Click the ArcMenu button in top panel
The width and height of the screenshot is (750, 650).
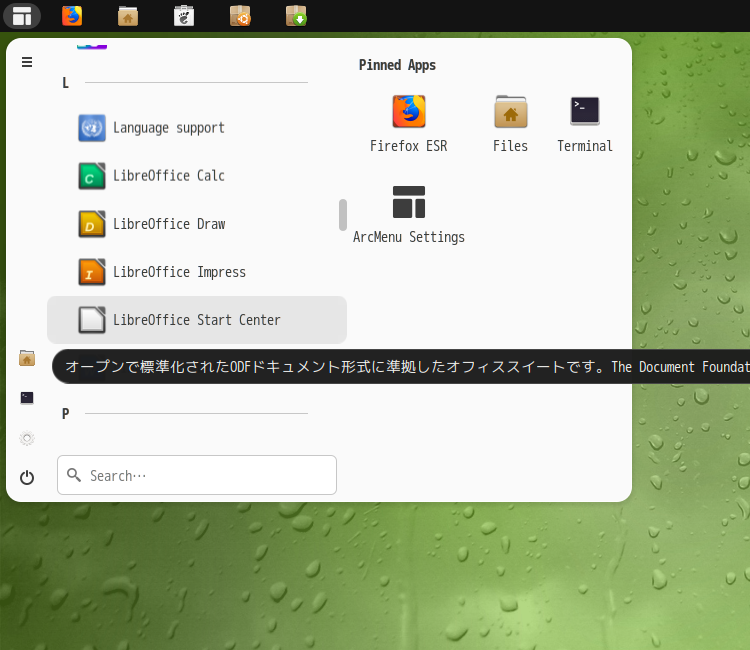pos(22,16)
